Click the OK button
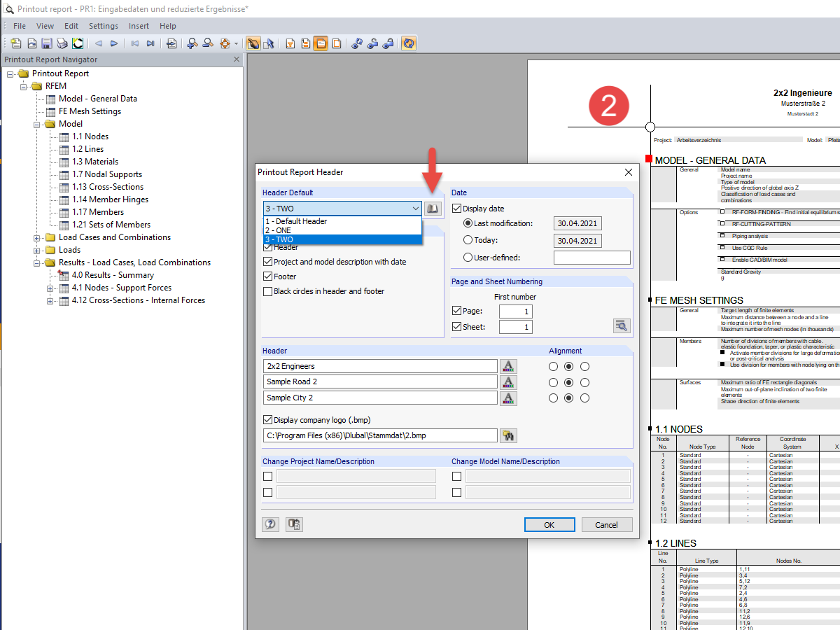 click(x=549, y=524)
